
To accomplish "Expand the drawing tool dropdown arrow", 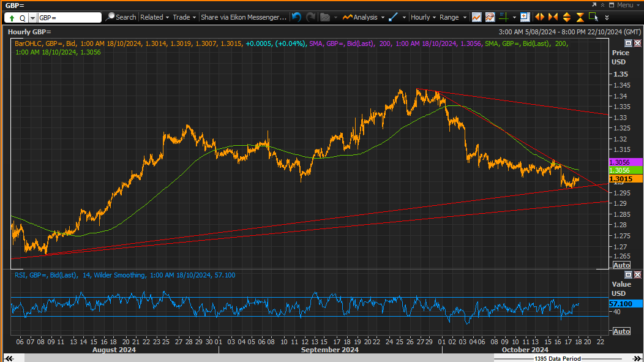I will [404, 17].
